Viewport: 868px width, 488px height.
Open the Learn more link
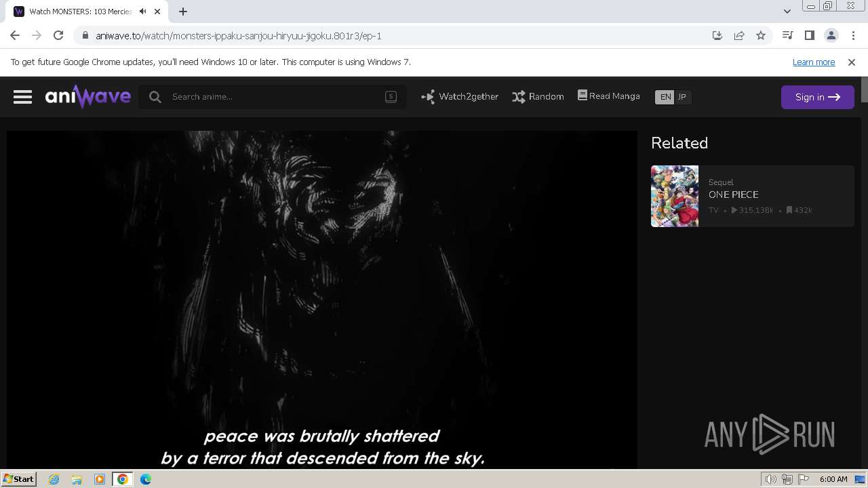click(x=814, y=62)
